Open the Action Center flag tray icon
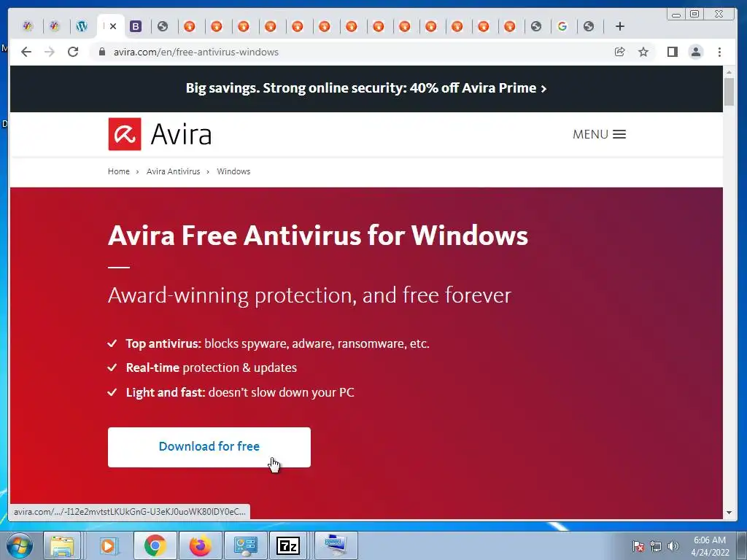Screen dimensions: 747x560 (638, 546)
